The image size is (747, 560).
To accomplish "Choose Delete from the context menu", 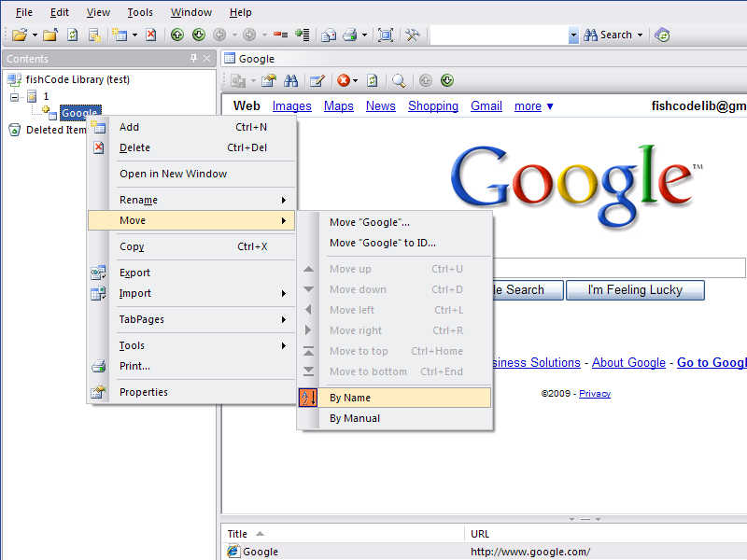I will (192, 147).
